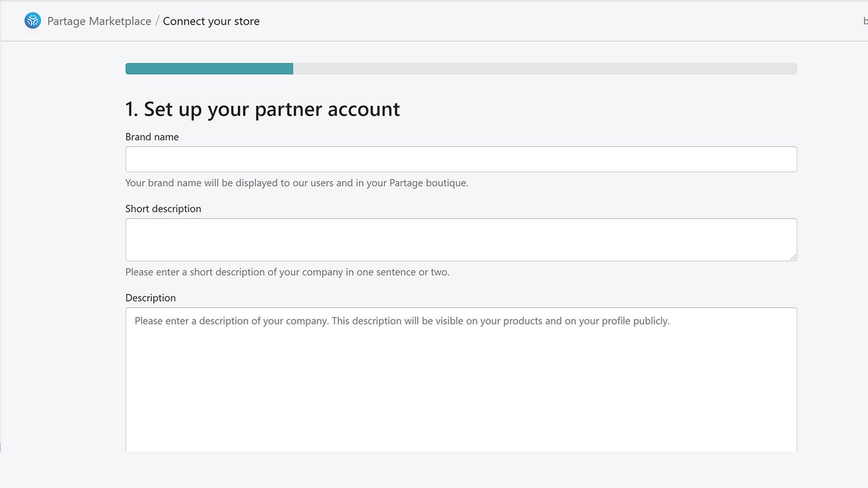The width and height of the screenshot is (868, 488).
Task: Focus the Brand name input field
Action: point(461,159)
